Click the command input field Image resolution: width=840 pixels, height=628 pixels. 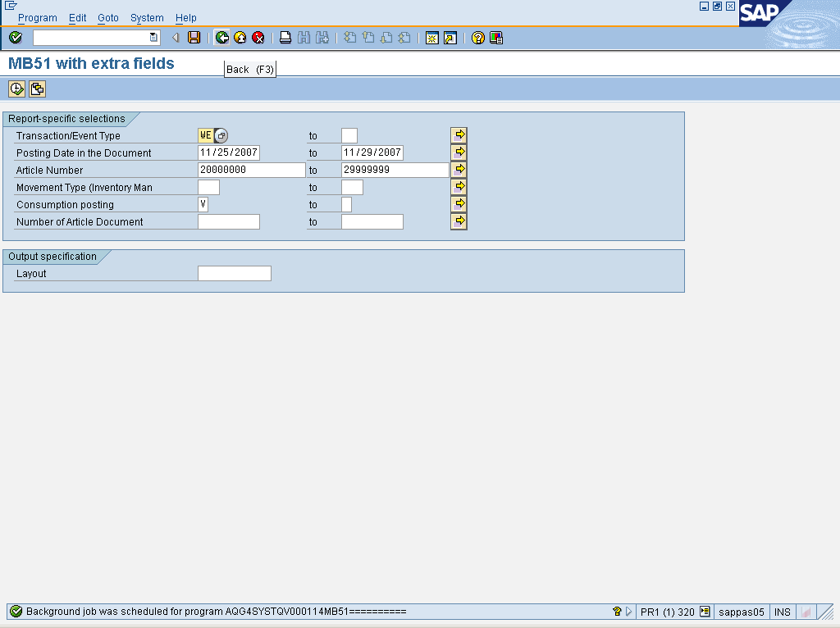[x=91, y=38]
